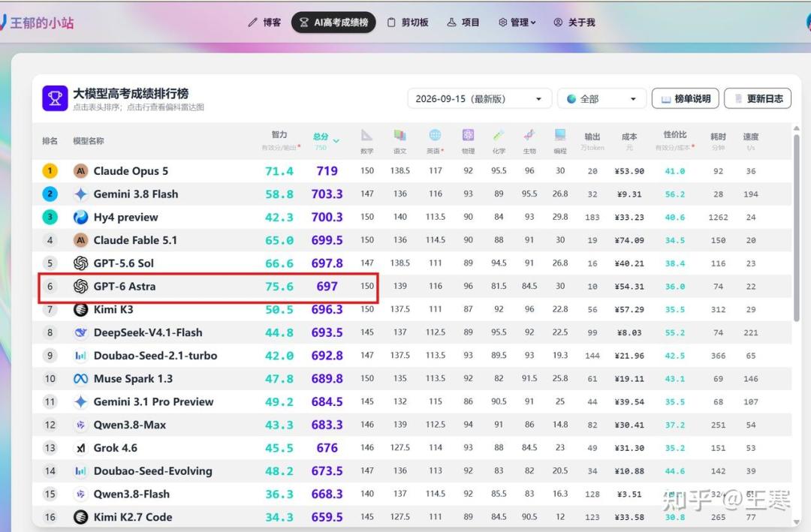Click the Doubao logo beside Doubao-Seed-2.1-turbo
811x532 pixels.
click(80, 356)
